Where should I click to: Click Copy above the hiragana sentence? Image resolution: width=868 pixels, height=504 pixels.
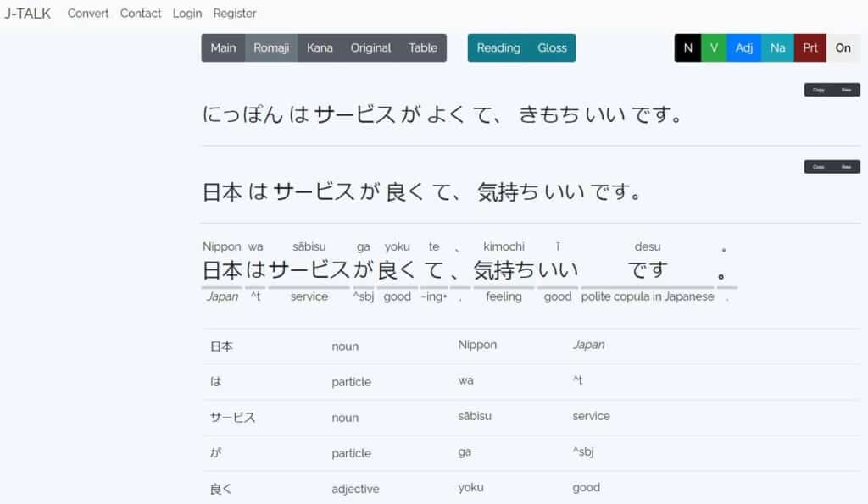point(819,89)
